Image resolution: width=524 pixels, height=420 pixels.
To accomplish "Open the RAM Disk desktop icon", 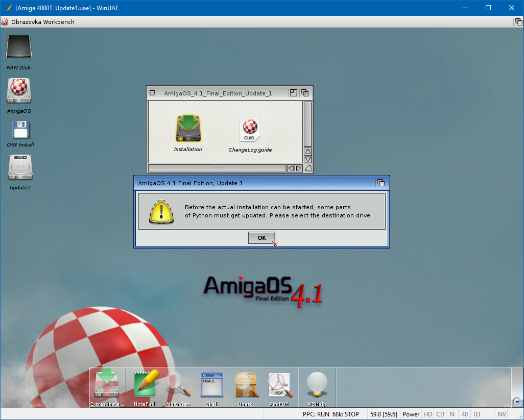I will coord(19,48).
